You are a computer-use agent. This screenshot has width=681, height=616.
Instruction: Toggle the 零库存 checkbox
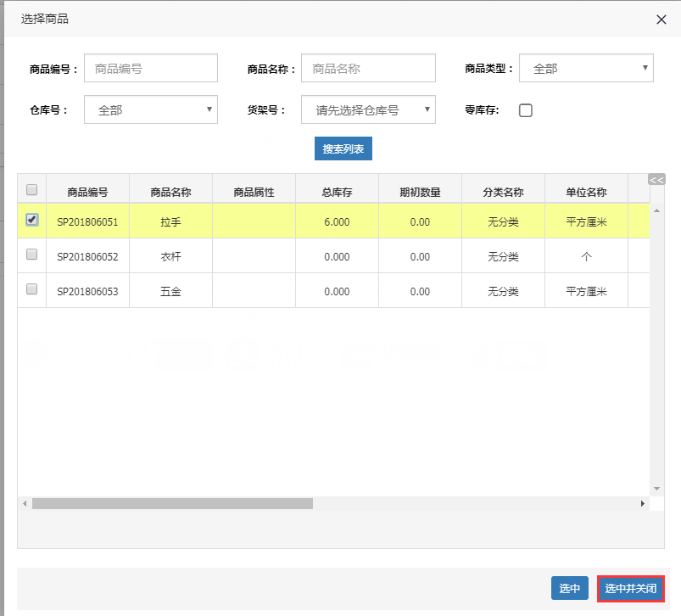pos(525,110)
